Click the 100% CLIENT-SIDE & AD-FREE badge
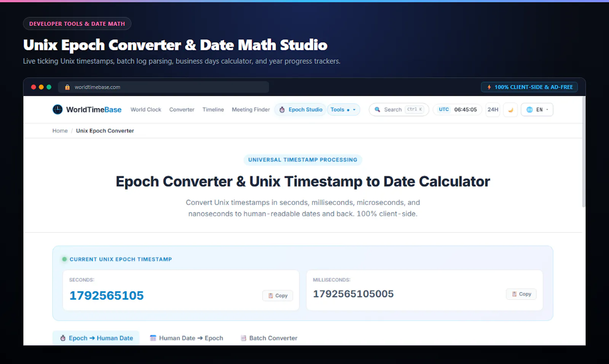Viewport: 609px width, 364px height. click(529, 87)
